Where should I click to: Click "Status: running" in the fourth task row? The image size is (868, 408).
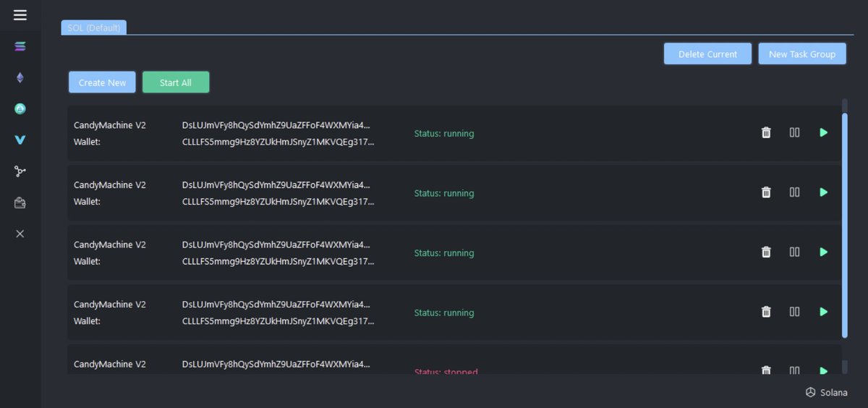point(444,313)
